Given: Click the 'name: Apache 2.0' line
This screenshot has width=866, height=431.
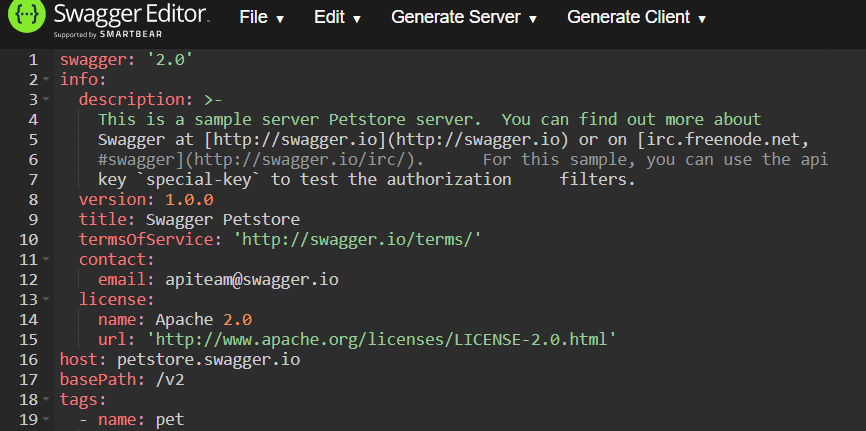Looking at the screenshot, I should (175, 319).
